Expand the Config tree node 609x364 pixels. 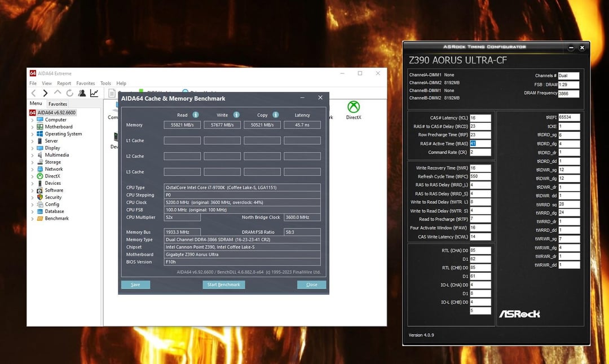click(x=32, y=205)
